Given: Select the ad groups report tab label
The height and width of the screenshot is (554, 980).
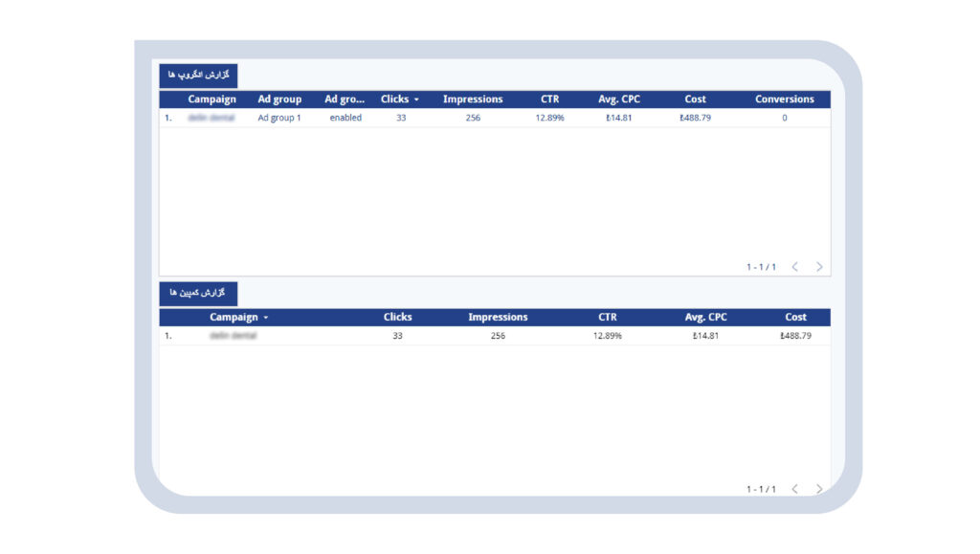Looking at the screenshot, I should [198, 75].
